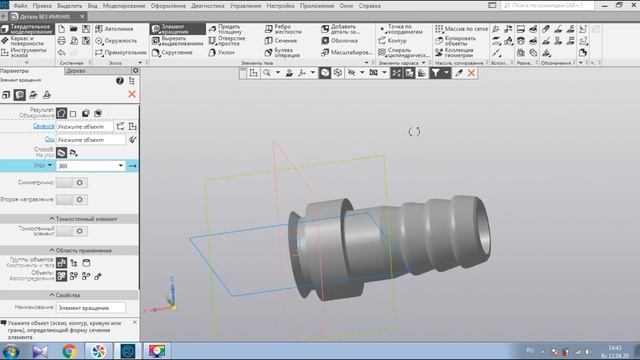Click the Наименование input field
This screenshot has width=640, height=360.
[x=91, y=308]
